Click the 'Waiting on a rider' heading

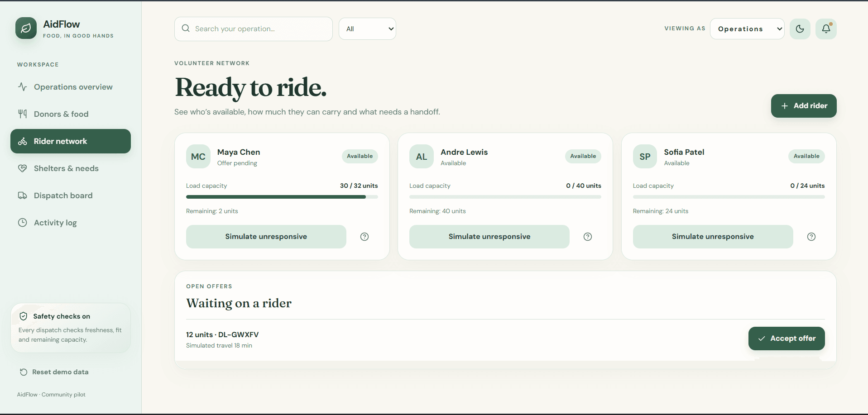click(239, 303)
